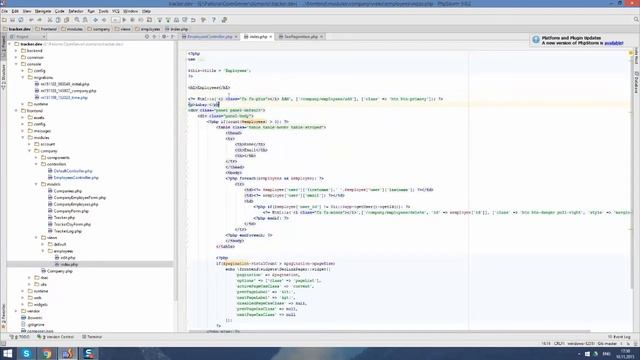
Task: Open the run configuration dropdown in toolbar
Action: tap(116, 20)
